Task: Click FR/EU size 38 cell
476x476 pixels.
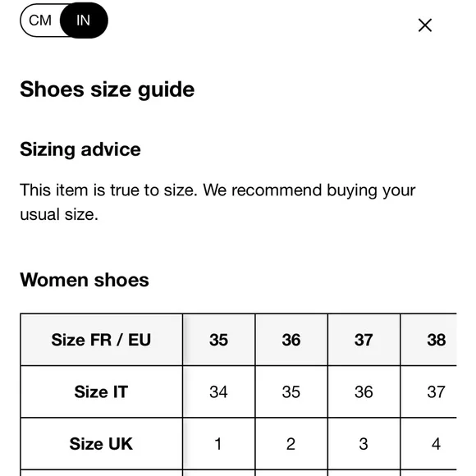Action: click(x=437, y=340)
